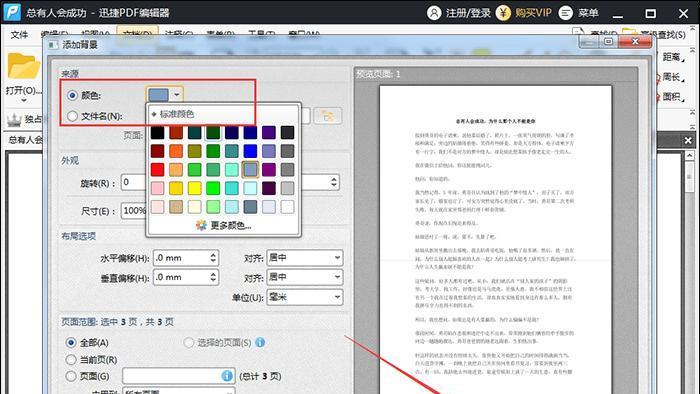Click the Open(O) toolbar button label
The width and height of the screenshot is (700, 394).
(23, 90)
